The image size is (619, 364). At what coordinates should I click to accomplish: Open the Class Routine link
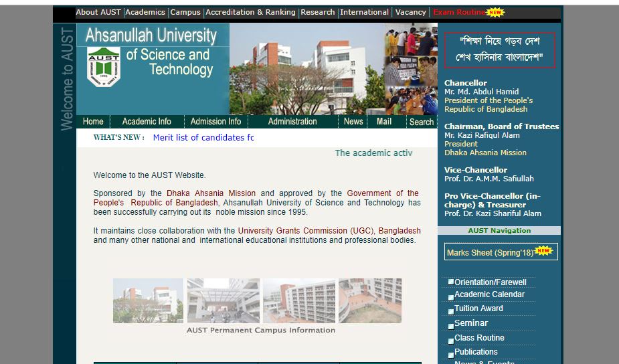point(479,338)
